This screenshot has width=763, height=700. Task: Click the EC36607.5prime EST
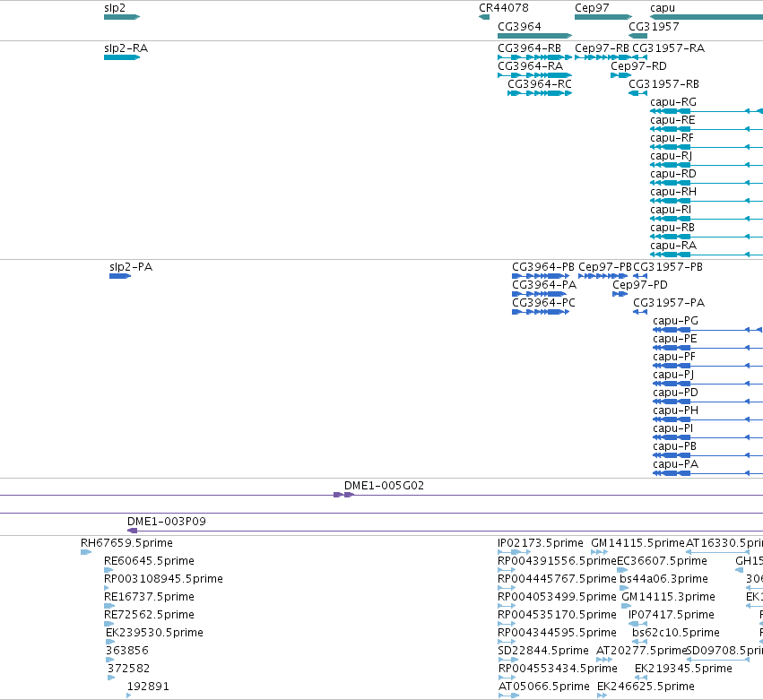[622, 571]
